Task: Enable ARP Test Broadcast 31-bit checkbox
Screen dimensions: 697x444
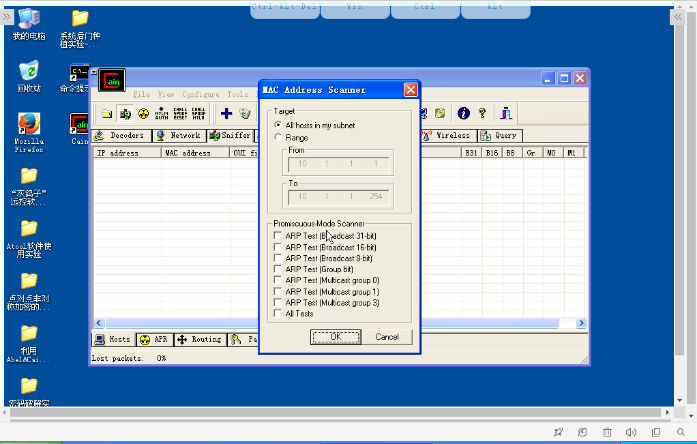Action: point(278,236)
